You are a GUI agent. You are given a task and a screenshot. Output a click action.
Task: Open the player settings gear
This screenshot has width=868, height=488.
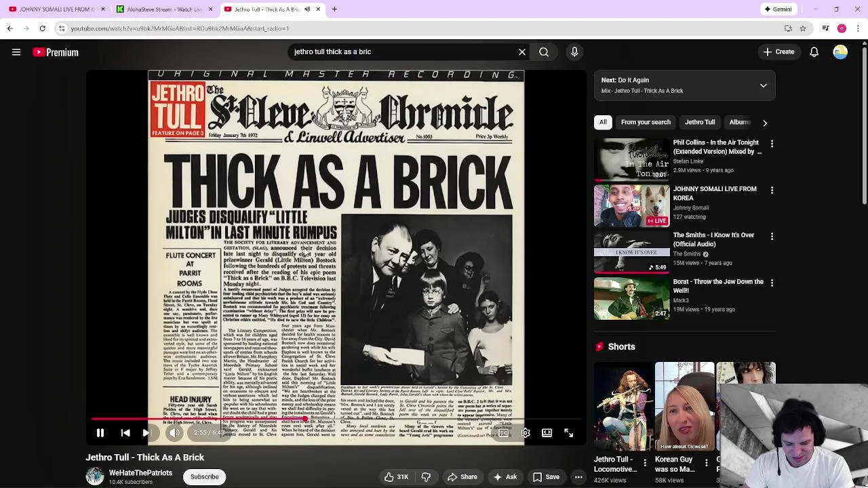(526, 432)
